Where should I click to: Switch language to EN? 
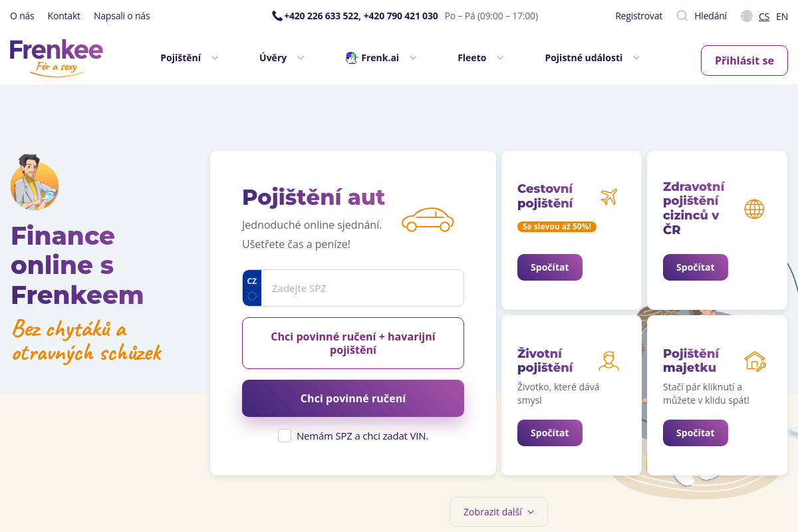(782, 17)
